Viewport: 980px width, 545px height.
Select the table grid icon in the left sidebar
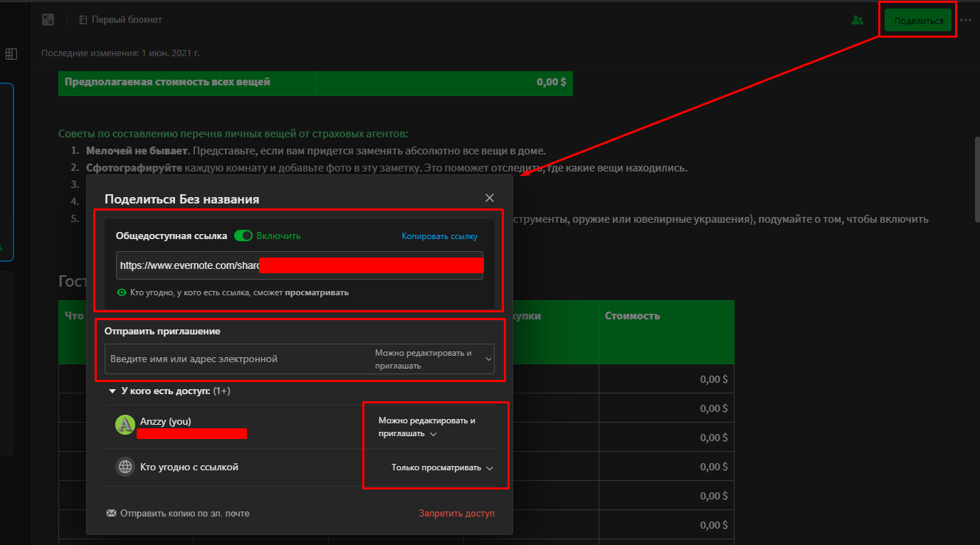11,53
